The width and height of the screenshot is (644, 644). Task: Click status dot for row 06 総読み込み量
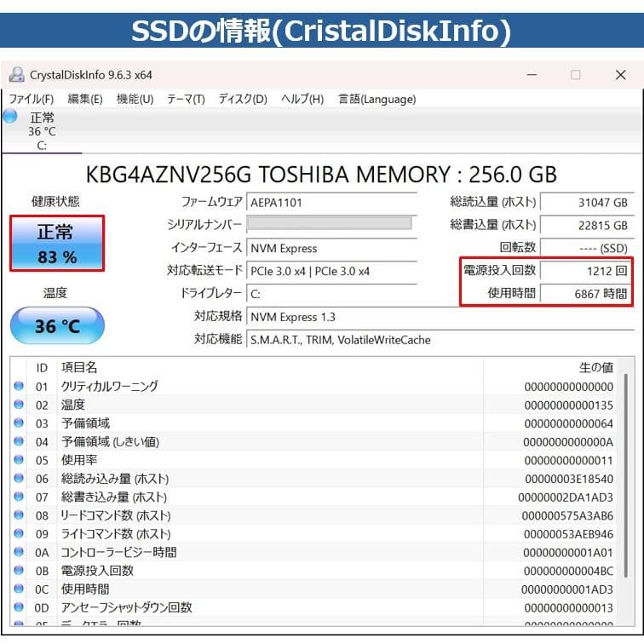(x=19, y=478)
